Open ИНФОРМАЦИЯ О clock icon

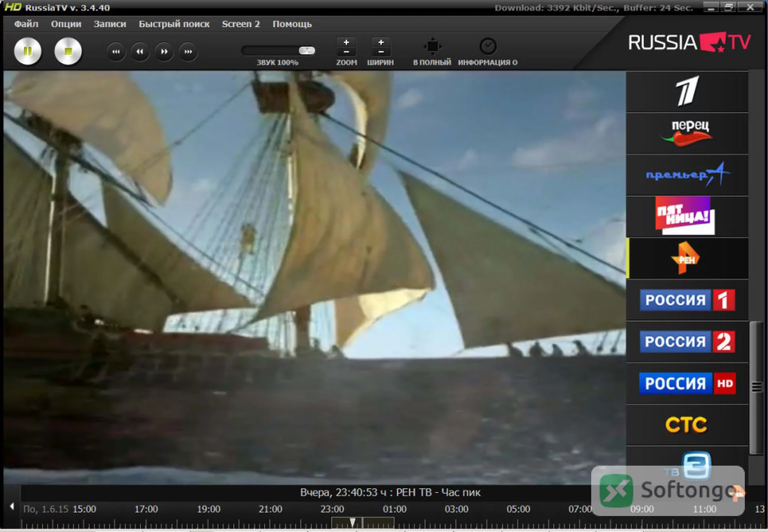(488, 46)
